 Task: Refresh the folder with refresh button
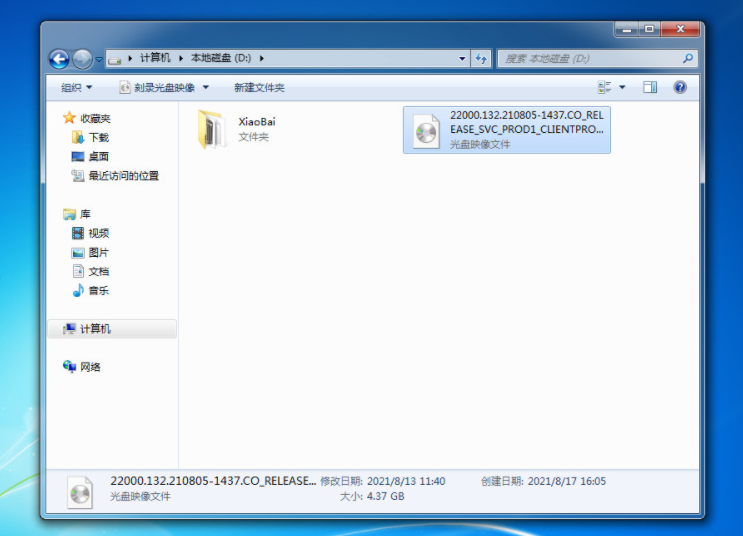tap(481, 59)
